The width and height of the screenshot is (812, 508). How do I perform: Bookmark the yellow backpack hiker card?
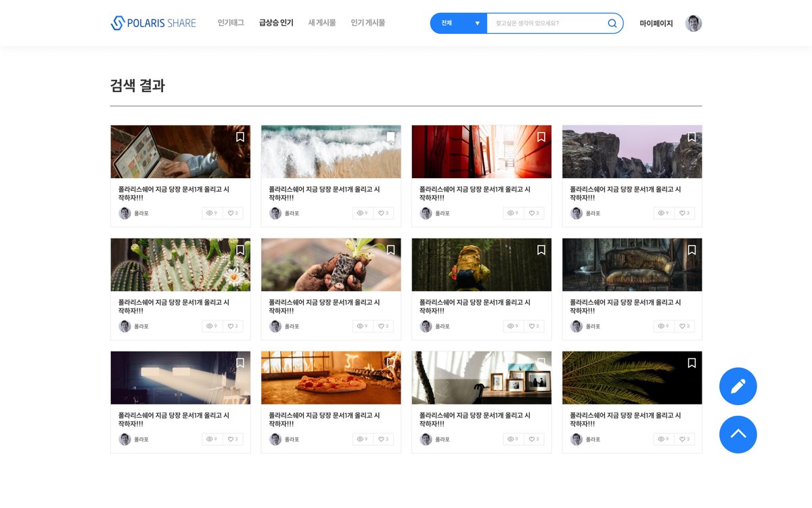pos(541,250)
